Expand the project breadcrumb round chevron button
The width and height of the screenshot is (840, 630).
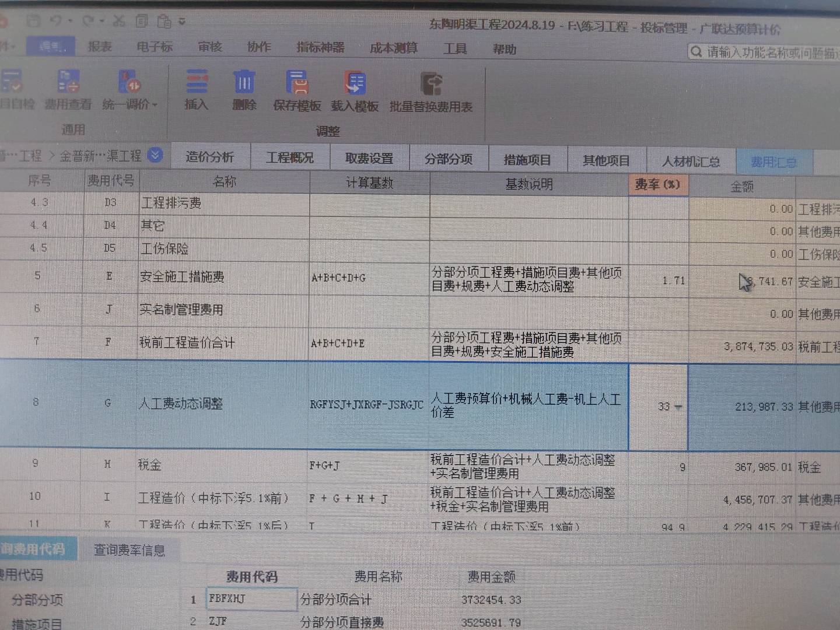point(155,155)
